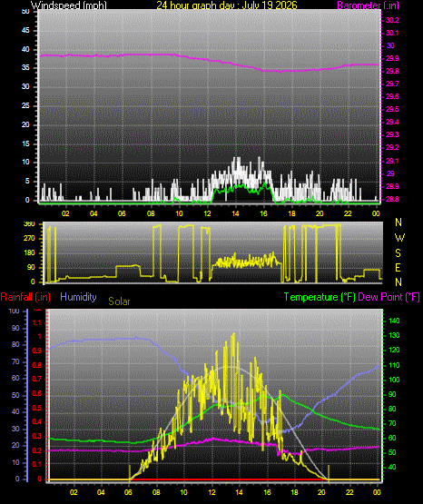Select the Humidity legend label

tap(78, 297)
